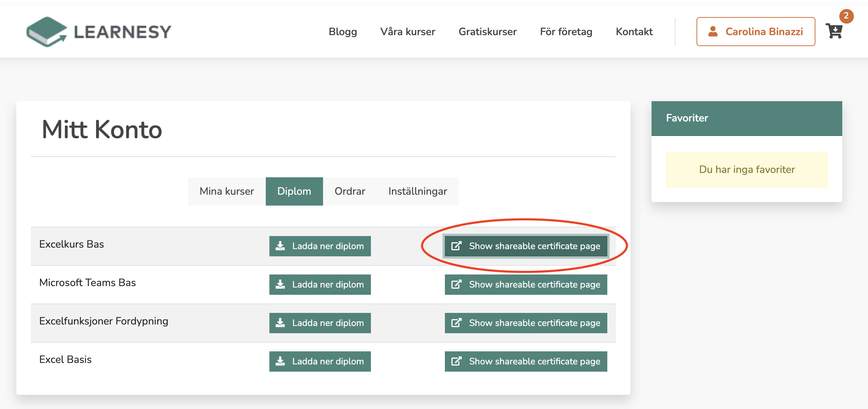This screenshot has width=868, height=409.
Task: Select the Diplom tab
Action: 294,191
